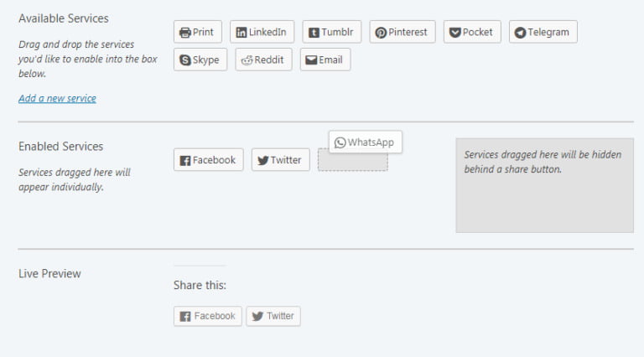The image size is (644, 357).
Task: Click the WhatsApp phone bubble icon
Action: pos(340,142)
